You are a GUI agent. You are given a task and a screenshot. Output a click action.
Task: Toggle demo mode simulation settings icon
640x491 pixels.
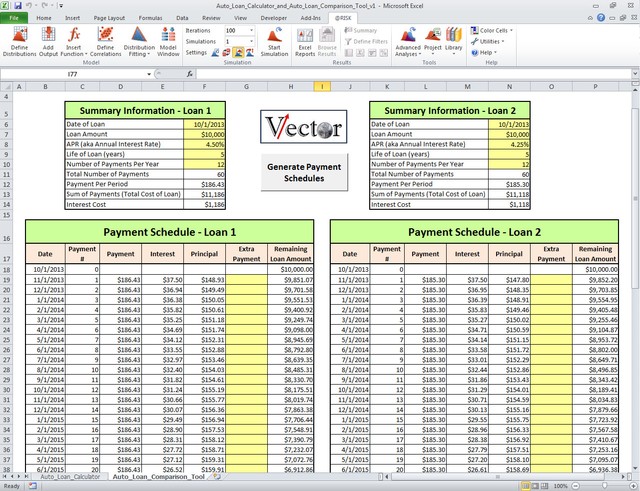tap(250, 53)
